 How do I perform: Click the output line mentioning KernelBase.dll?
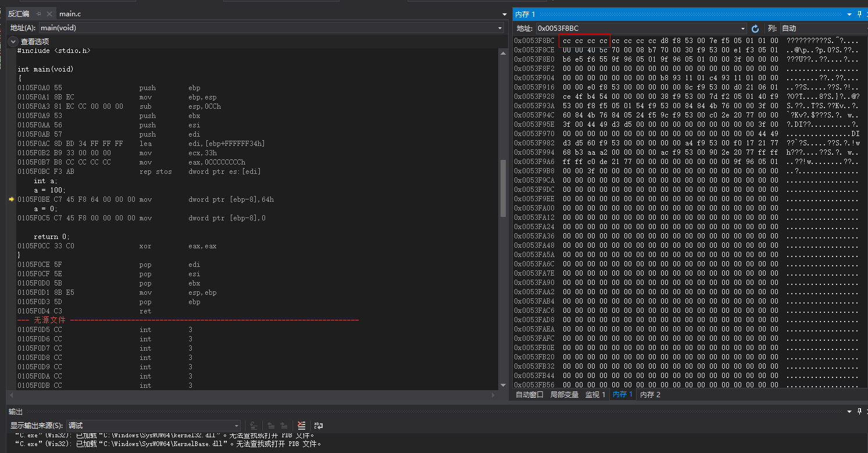(169, 444)
